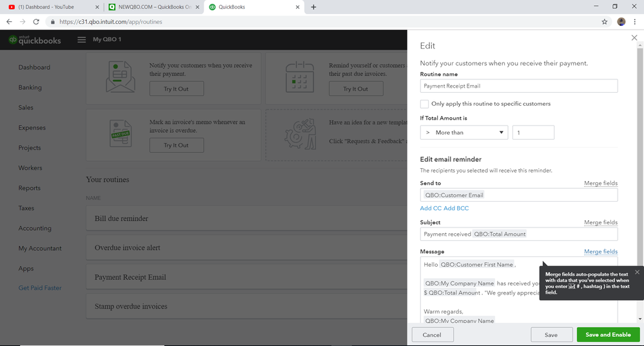
Task: Open the Bill due reminder routine
Action: tap(121, 218)
